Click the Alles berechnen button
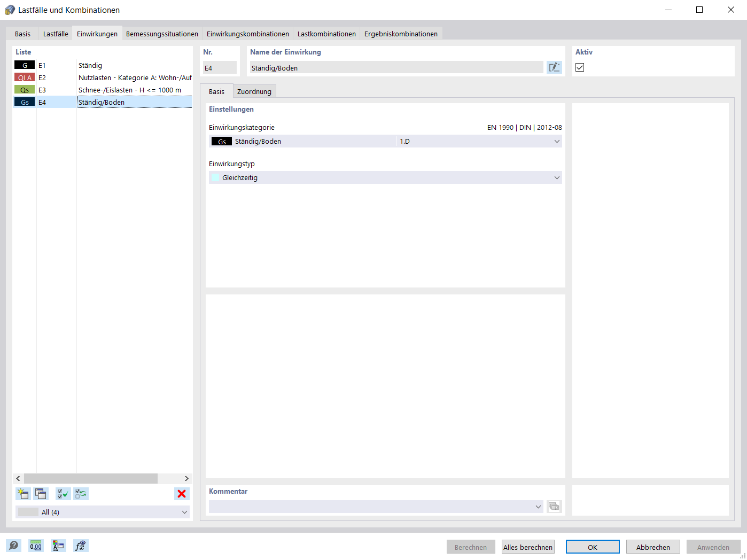The width and height of the screenshot is (747, 560). [x=528, y=547]
